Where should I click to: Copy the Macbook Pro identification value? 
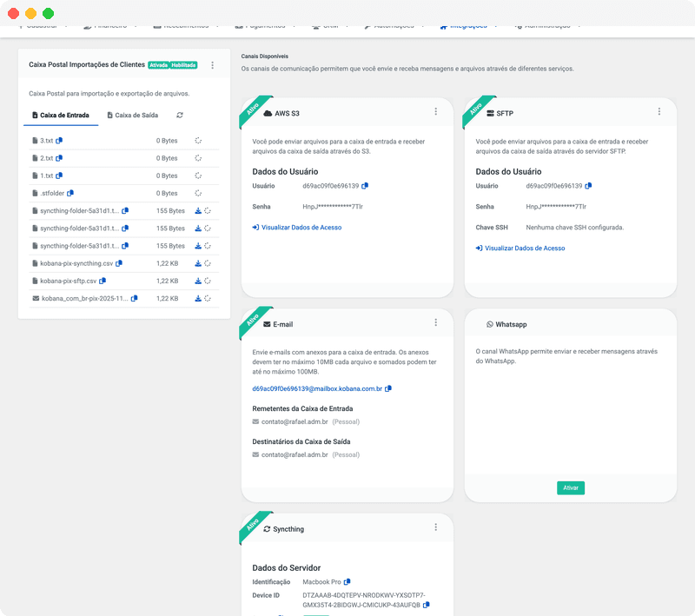347,581
